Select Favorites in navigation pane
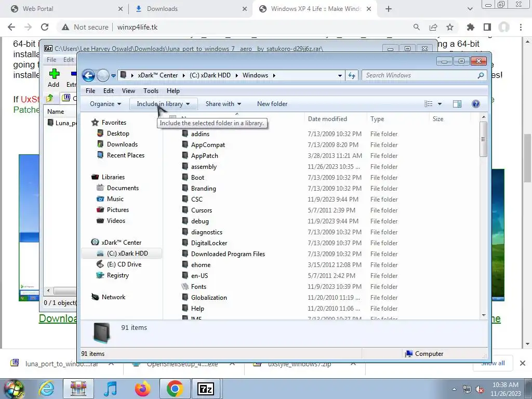 (x=114, y=123)
